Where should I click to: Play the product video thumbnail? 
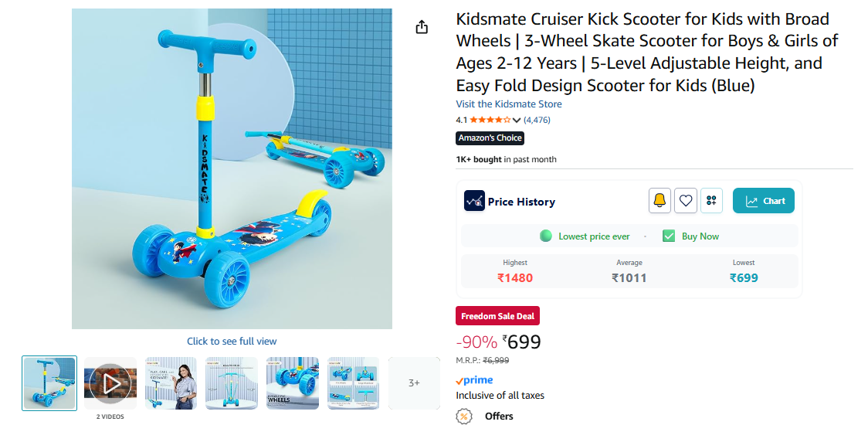pos(110,382)
